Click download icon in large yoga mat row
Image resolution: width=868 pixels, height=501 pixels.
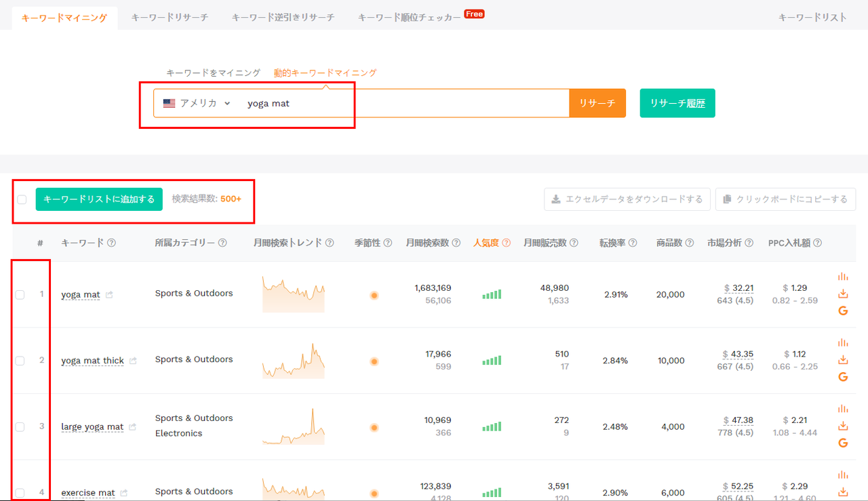click(x=843, y=426)
